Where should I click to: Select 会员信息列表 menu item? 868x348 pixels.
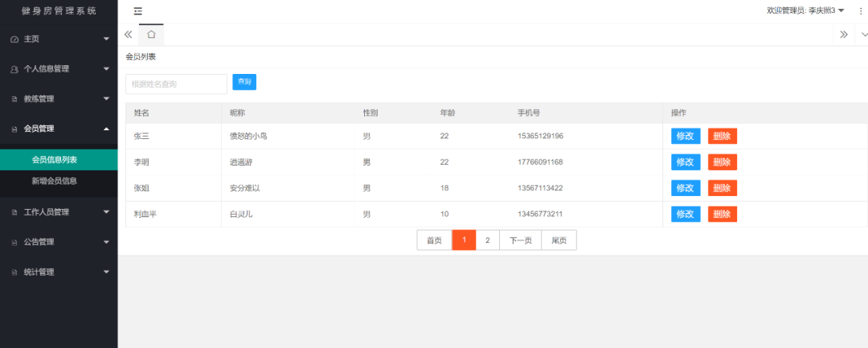55,160
